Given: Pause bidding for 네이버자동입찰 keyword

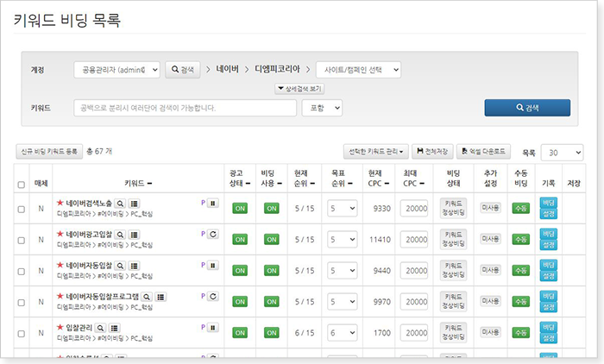Looking at the screenshot, I should click(x=213, y=265).
